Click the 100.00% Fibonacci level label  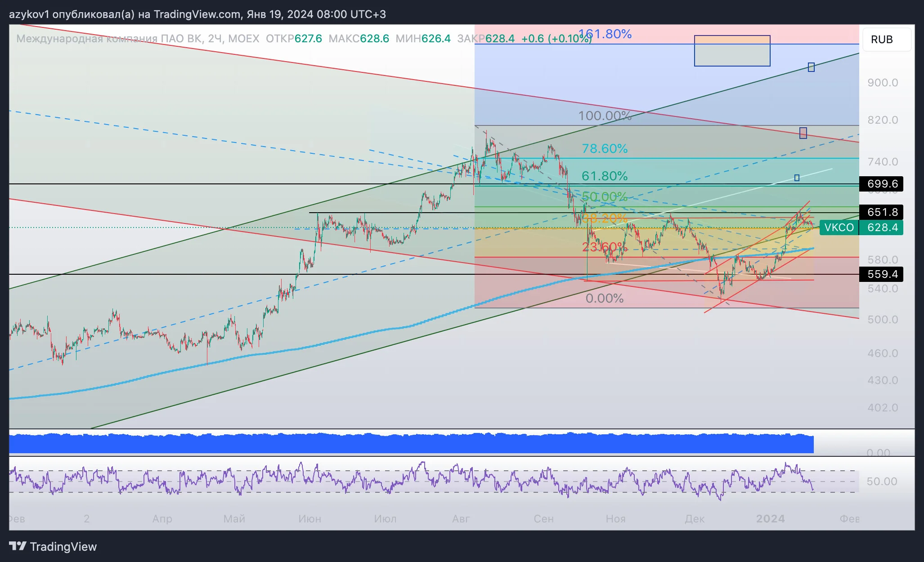(605, 116)
